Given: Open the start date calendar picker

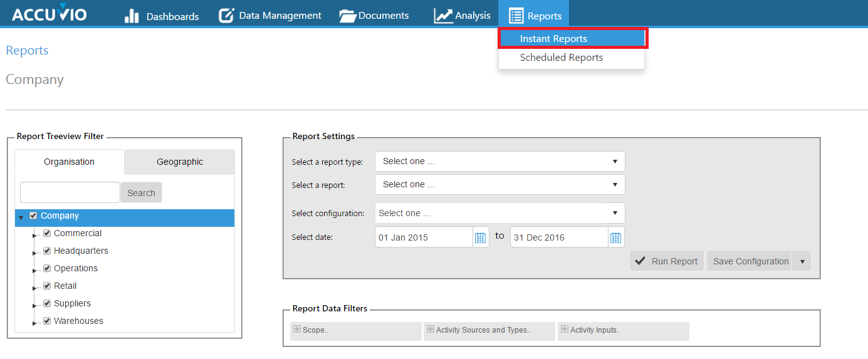Looking at the screenshot, I should [481, 237].
